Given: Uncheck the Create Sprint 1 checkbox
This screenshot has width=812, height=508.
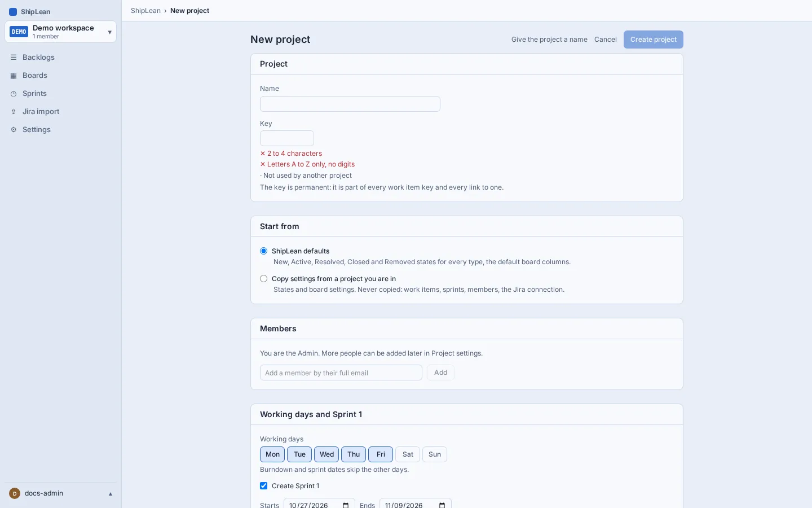Looking at the screenshot, I should point(263,486).
